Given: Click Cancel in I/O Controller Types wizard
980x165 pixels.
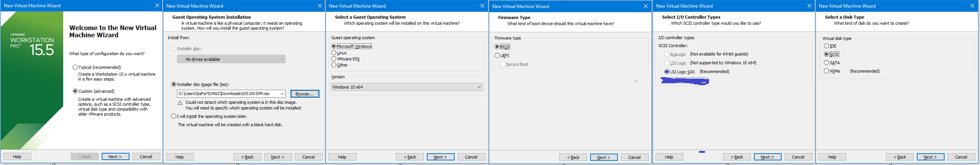Looking at the screenshot, I should point(798,157).
